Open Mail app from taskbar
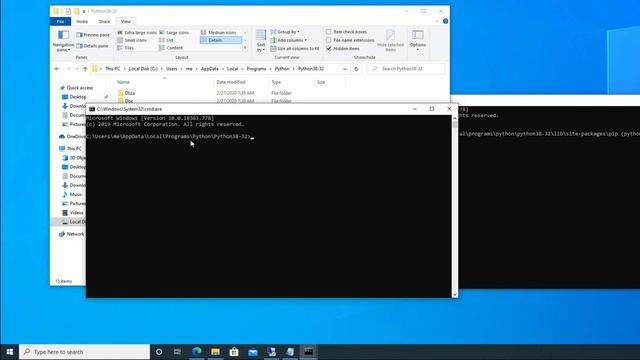Image resolution: width=640 pixels, height=360 pixels. pyautogui.click(x=253, y=352)
